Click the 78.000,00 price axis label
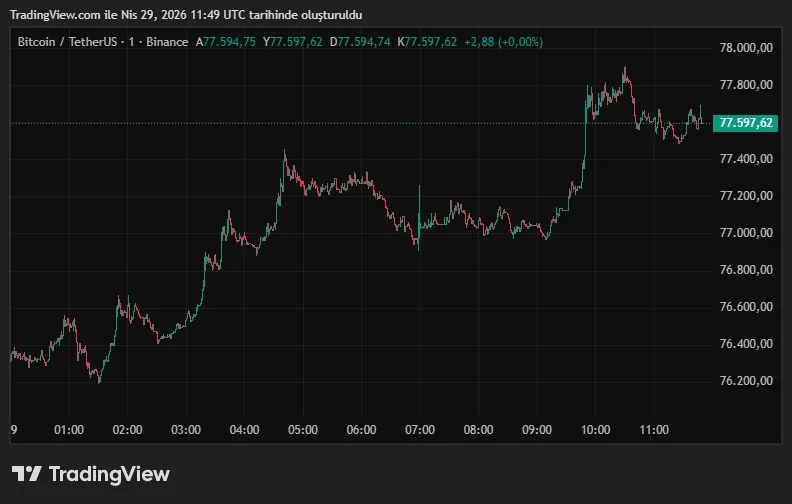Image resolution: width=792 pixels, height=504 pixels. [746, 47]
